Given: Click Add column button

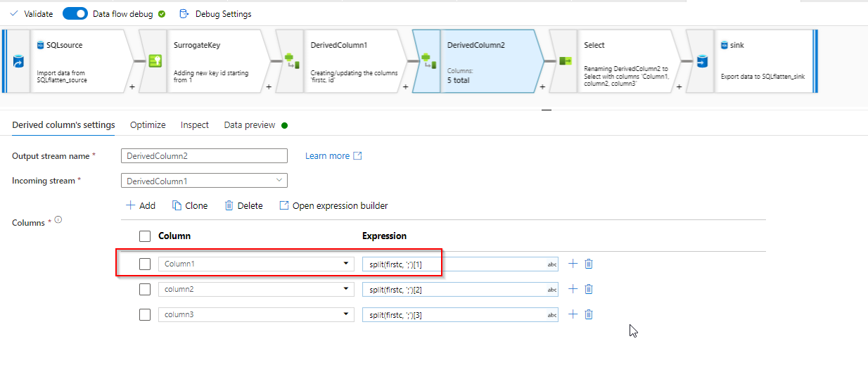Looking at the screenshot, I should click(141, 205).
